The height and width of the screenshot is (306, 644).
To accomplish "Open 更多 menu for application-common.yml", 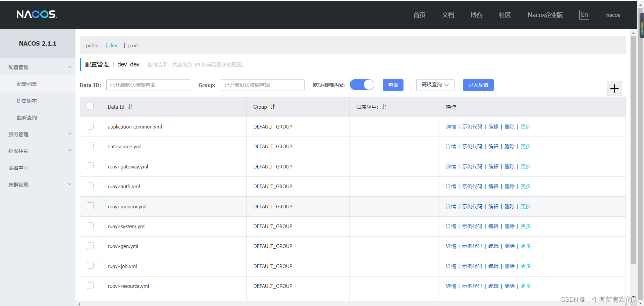I will point(526,126).
